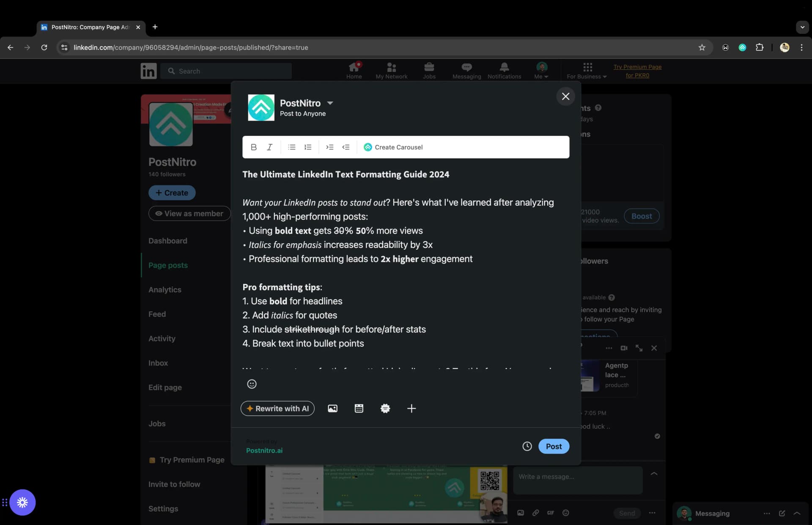Open the calendar event icon
The width and height of the screenshot is (812, 525).
(359, 408)
